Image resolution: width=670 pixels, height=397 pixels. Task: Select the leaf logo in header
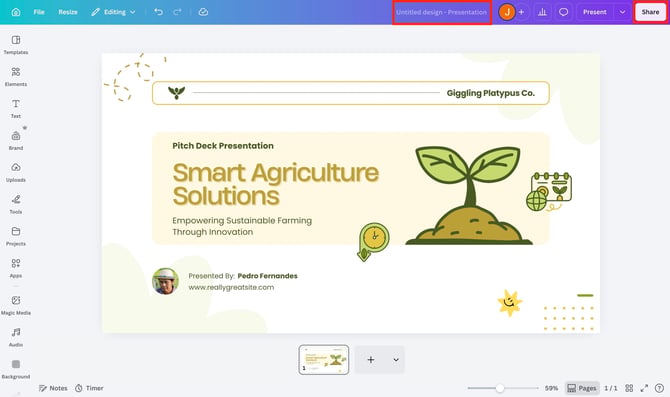tap(176, 92)
